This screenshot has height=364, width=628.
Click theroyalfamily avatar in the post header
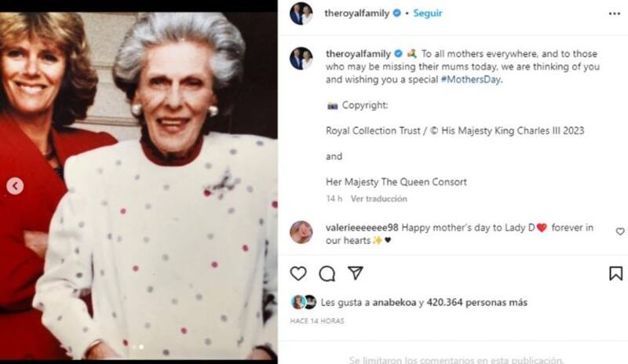click(x=301, y=13)
